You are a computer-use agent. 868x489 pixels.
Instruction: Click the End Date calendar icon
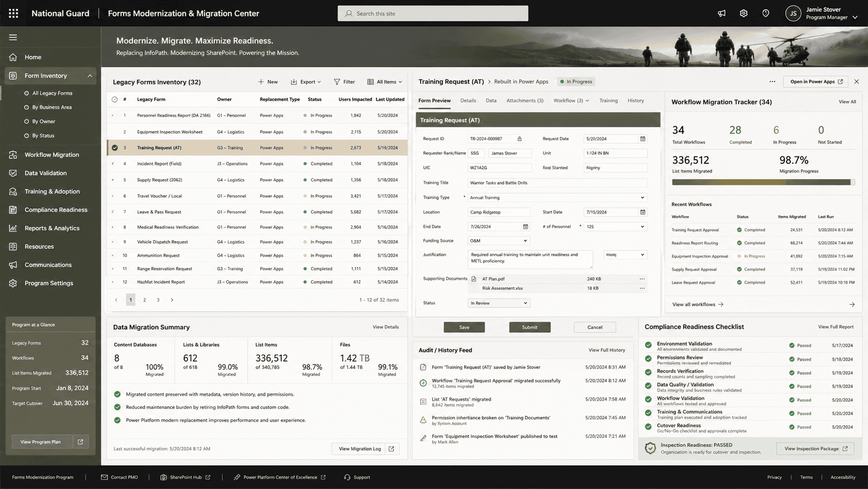pyautogui.click(x=525, y=227)
